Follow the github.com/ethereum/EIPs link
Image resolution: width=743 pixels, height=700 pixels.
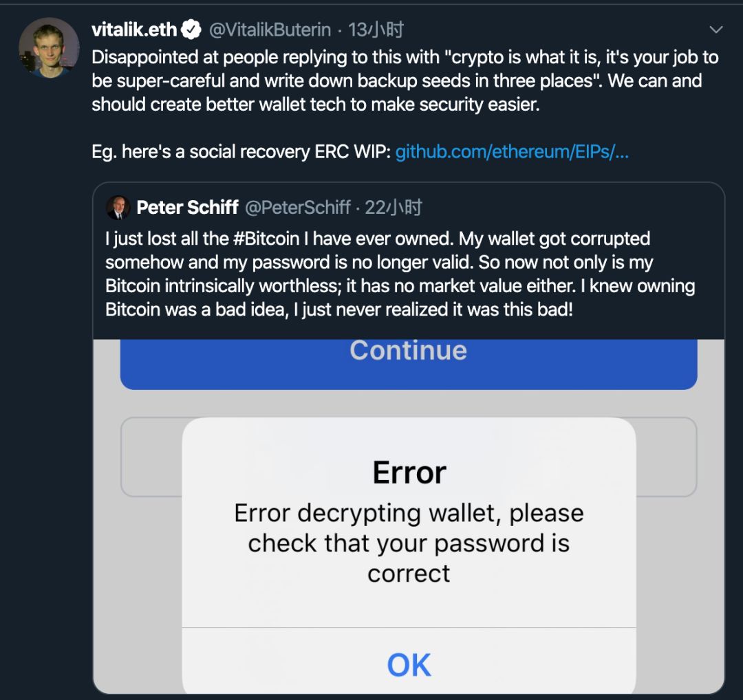[512, 152]
